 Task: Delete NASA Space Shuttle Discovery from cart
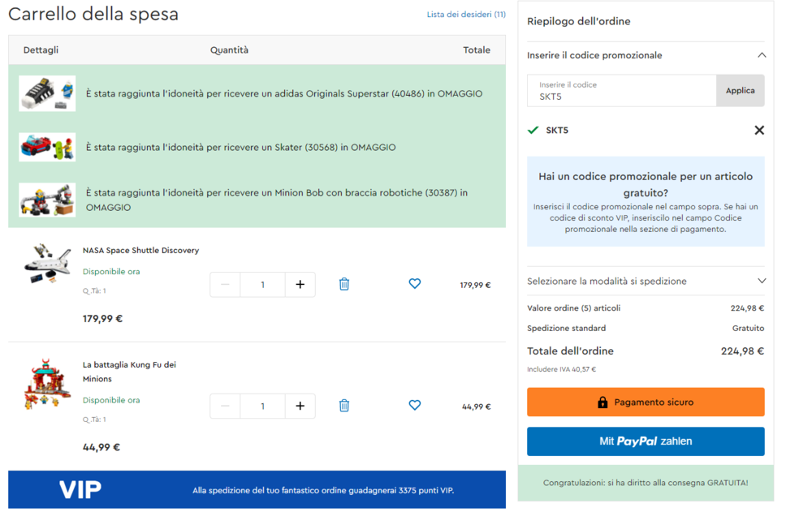(x=343, y=284)
